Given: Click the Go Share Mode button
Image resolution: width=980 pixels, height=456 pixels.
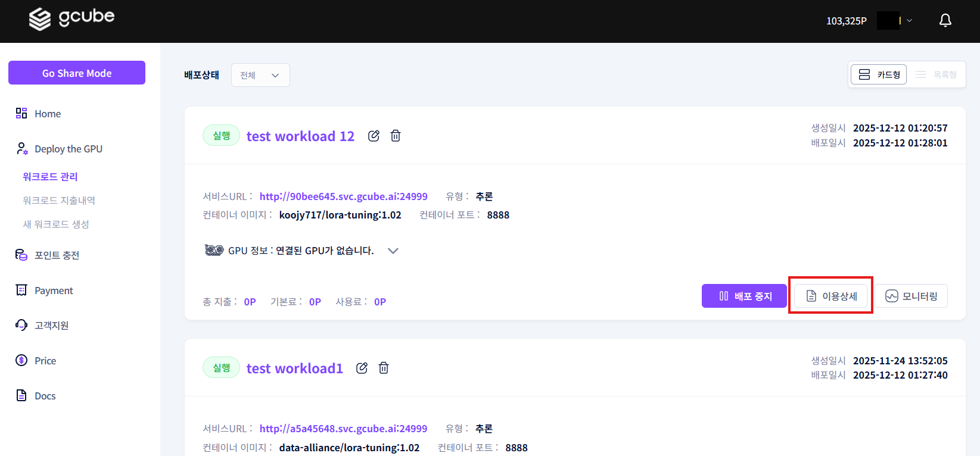Looking at the screenshot, I should pos(77,73).
